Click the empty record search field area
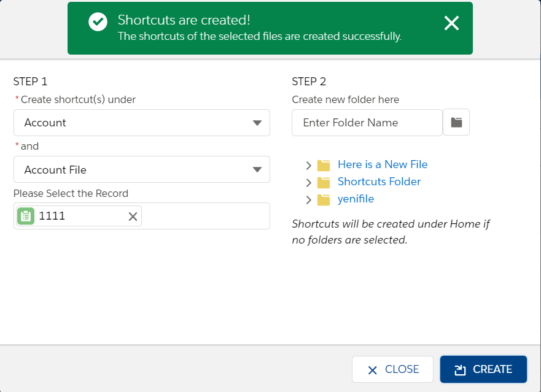Image resolution: width=541 pixels, height=392 pixels. pos(205,216)
